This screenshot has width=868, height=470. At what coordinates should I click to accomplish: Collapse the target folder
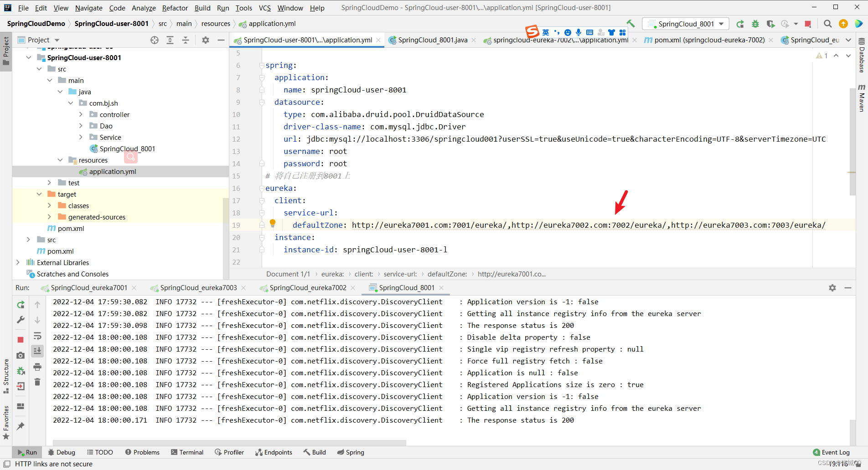pyautogui.click(x=39, y=194)
